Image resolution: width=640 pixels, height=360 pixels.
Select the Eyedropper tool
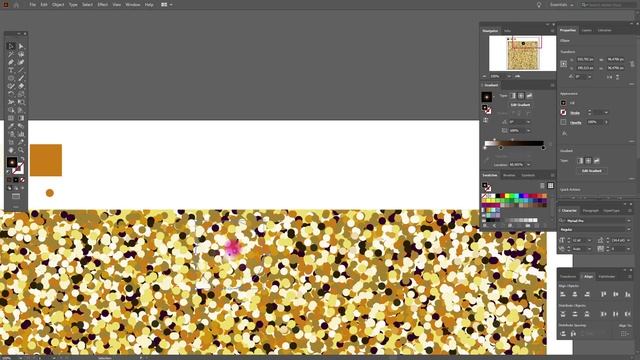click(11, 126)
